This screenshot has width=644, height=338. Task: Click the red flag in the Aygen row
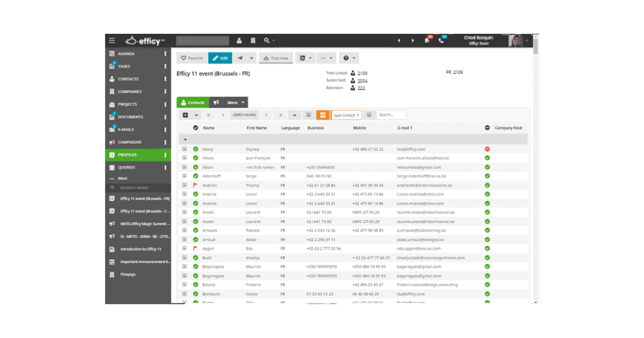[196, 248]
